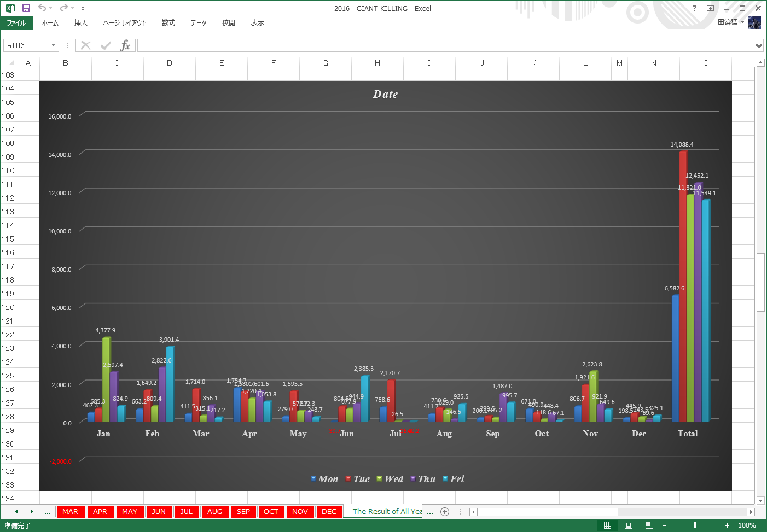The width and height of the screenshot is (767, 532).
Task: Select column header D
Action: coord(170,63)
